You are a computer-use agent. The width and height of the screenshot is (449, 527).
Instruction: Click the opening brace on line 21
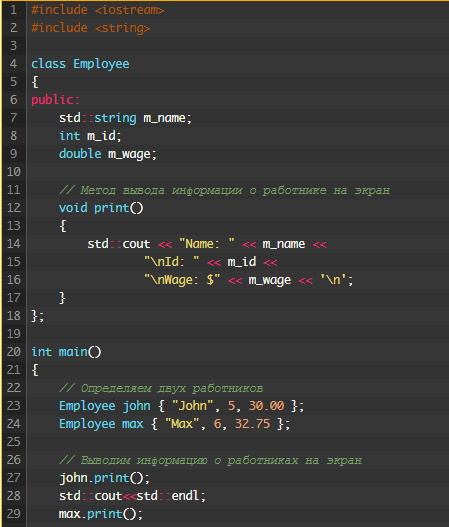tap(35, 370)
